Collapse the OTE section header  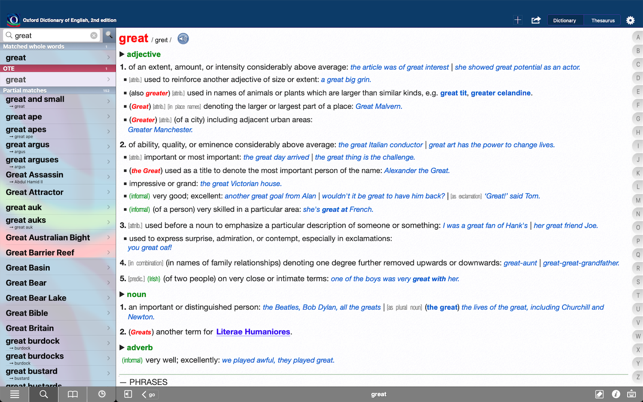(x=58, y=69)
